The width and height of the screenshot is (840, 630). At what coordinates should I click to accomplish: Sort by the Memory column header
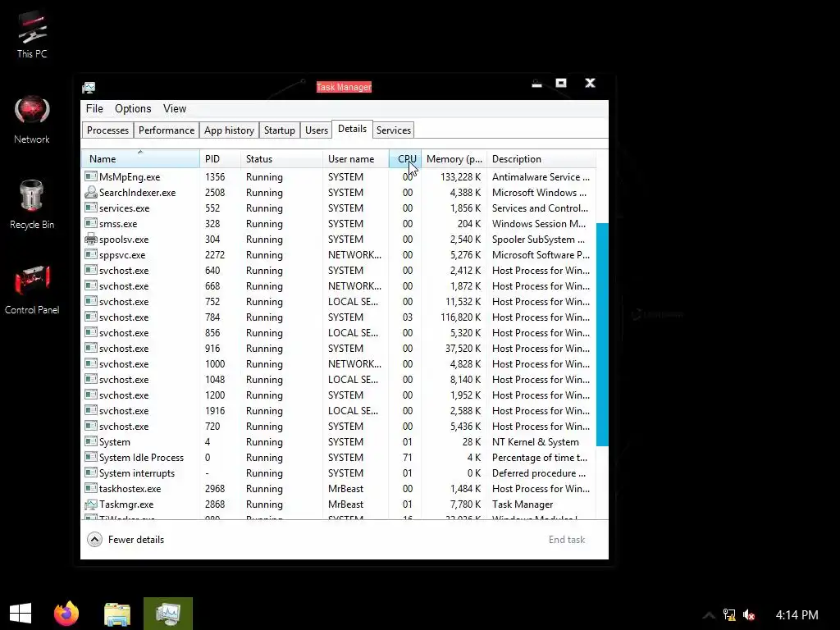pos(454,159)
